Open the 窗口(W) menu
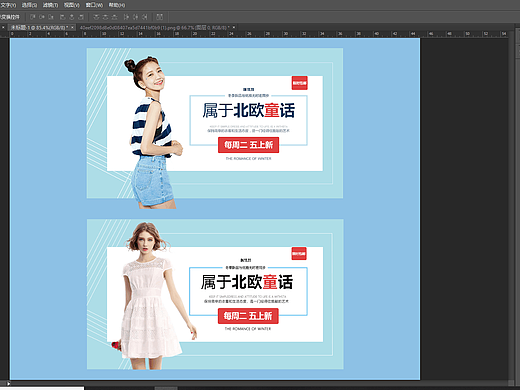The width and height of the screenshot is (520, 390). 94,5
